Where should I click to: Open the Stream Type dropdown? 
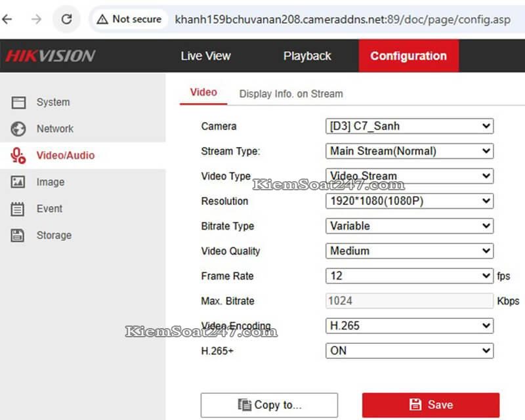tap(409, 151)
